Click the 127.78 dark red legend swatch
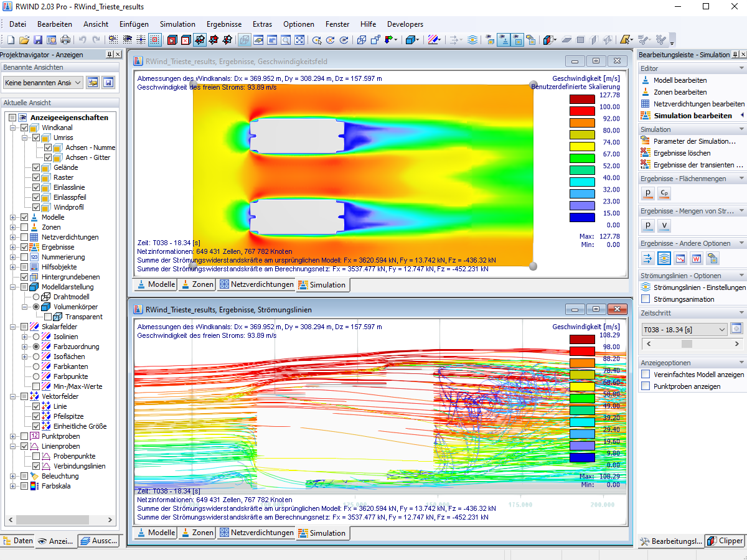The height and width of the screenshot is (560, 747). coord(582,98)
